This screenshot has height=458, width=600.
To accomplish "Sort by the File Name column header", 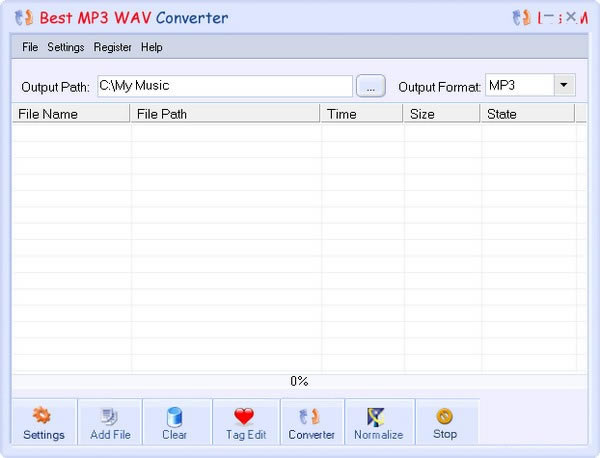I will coord(71,114).
